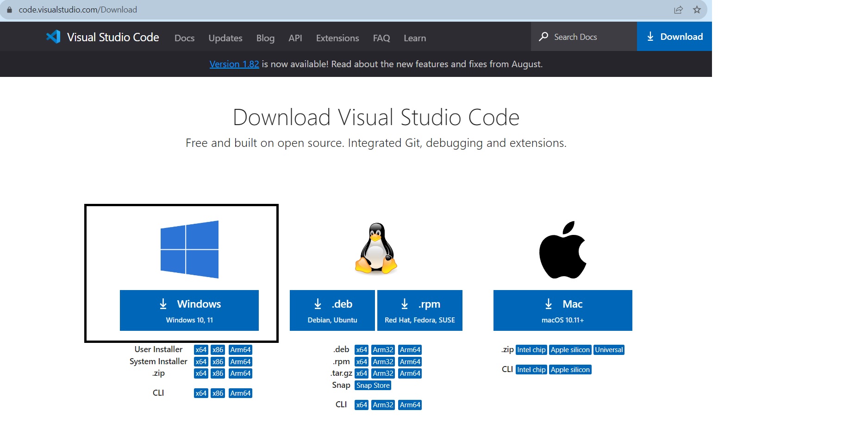868x436 pixels.
Task: Select x64 for Linux .tar.gz
Action: [362, 373]
